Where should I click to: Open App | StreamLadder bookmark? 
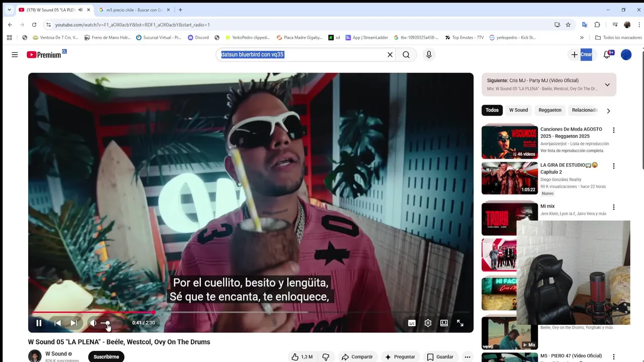(367, 37)
